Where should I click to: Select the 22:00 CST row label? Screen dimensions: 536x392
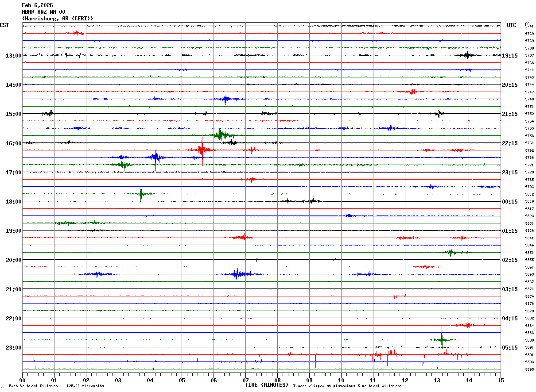point(14,319)
